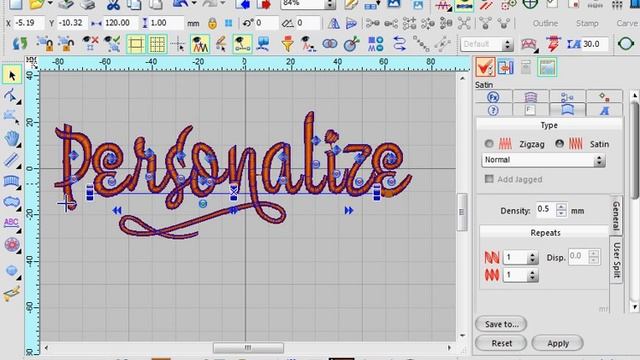Viewport: 640px width, 360px height.
Task: Click the printer icon in top toolbar
Action: pyautogui.click(x=87, y=5)
